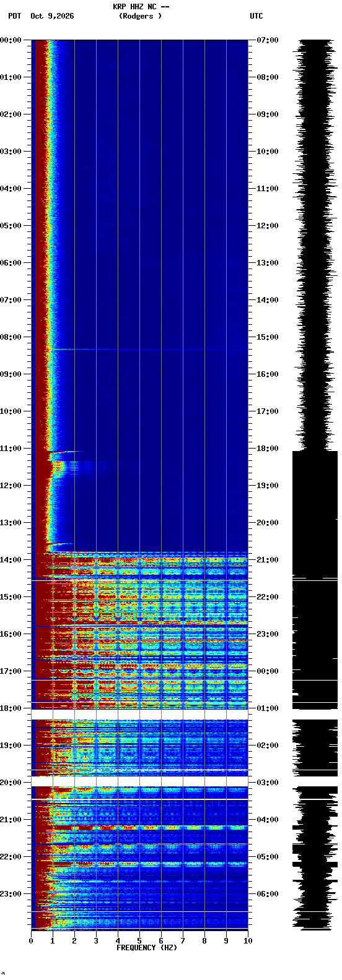Screen dimensions: 342x980
Task: Click the 21:00 label on the UTC axis
Action: [268, 560]
